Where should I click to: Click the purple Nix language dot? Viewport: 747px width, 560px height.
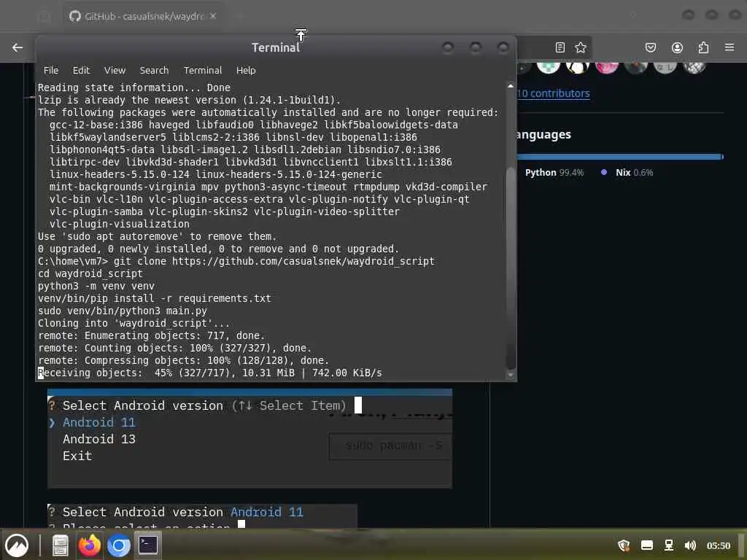pyautogui.click(x=604, y=172)
